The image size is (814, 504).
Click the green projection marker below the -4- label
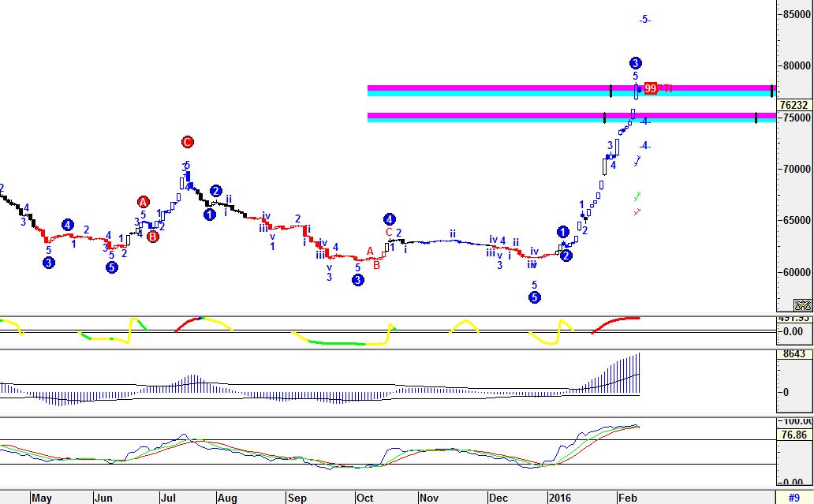pos(637,196)
